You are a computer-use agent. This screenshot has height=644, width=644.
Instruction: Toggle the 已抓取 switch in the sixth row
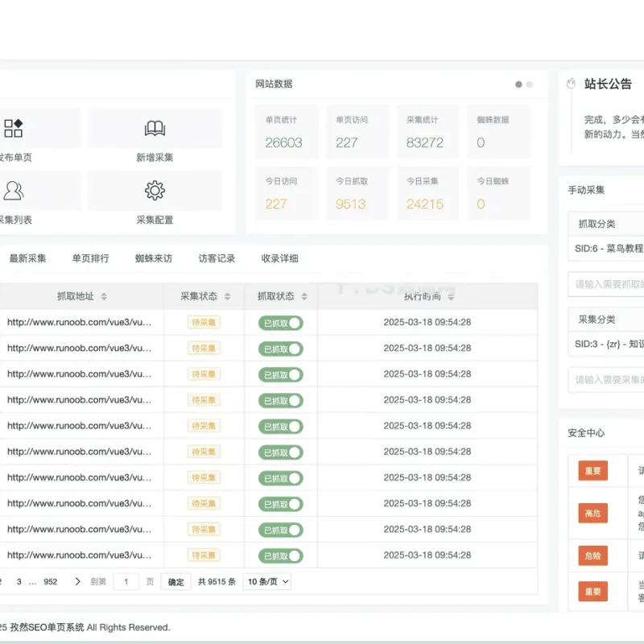281,452
